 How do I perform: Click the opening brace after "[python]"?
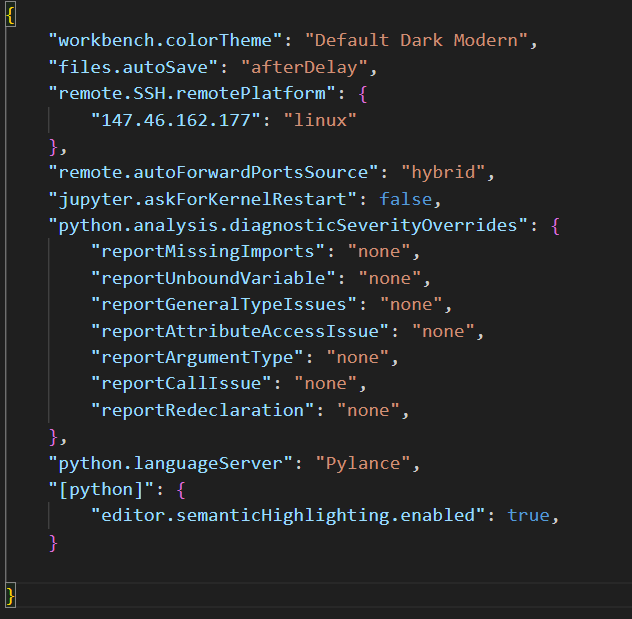tap(181, 490)
